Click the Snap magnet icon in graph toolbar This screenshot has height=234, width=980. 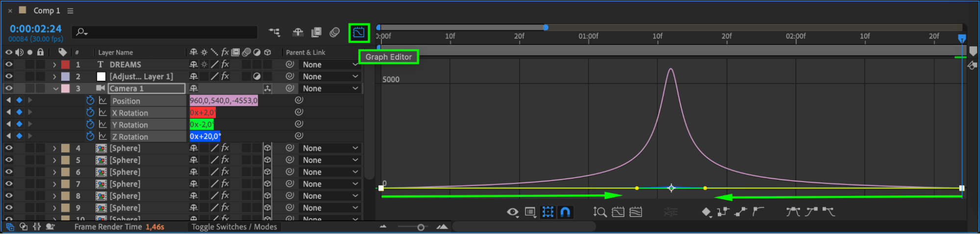click(565, 212)
